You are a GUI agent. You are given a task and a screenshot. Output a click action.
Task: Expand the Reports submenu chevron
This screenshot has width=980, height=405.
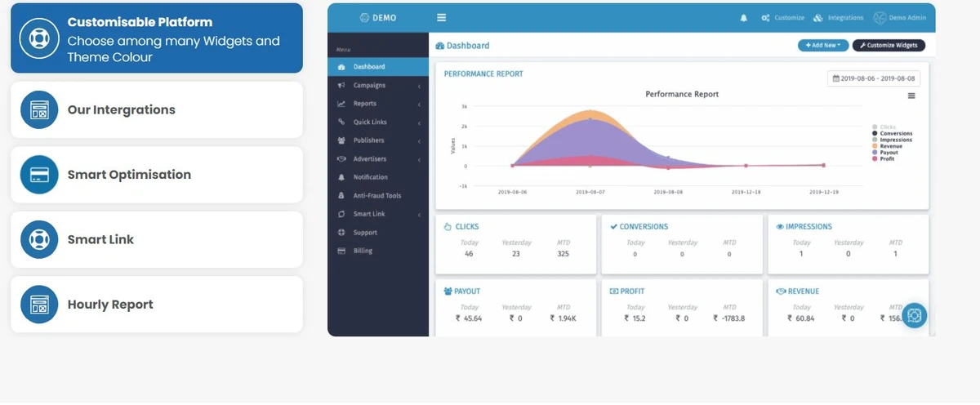[x=419, y=104]
